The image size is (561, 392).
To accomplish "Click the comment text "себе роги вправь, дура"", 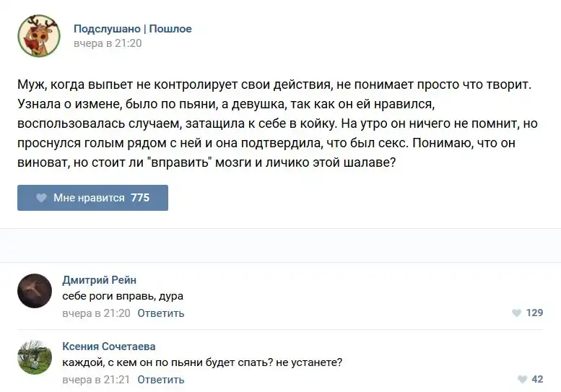I will 123,297.
